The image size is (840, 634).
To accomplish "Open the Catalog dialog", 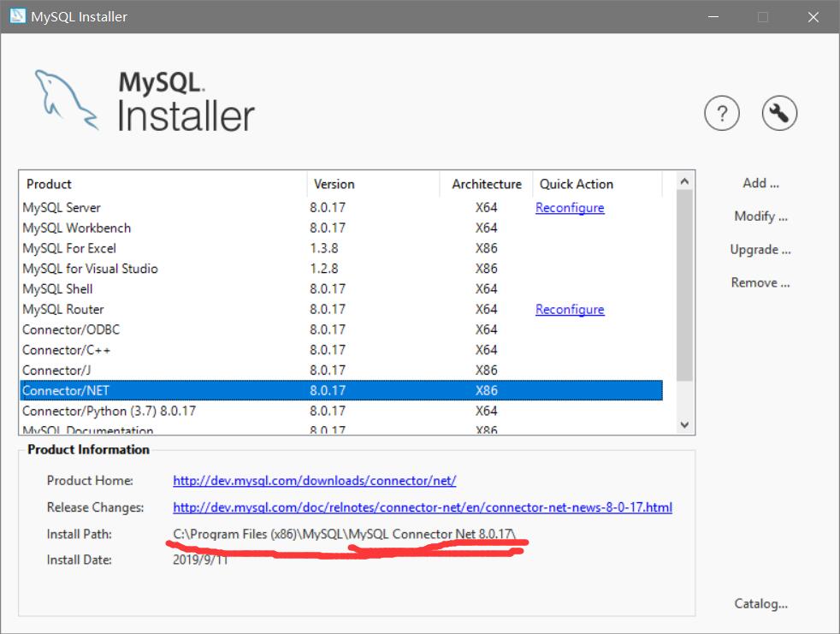I will click(x=760, y=603).
